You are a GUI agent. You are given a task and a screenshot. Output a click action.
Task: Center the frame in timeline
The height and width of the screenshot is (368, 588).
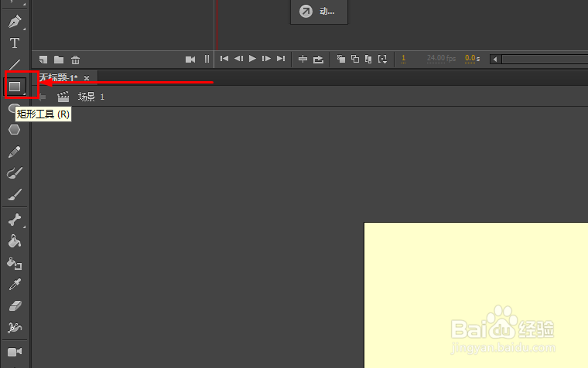[x=303, y=59]
